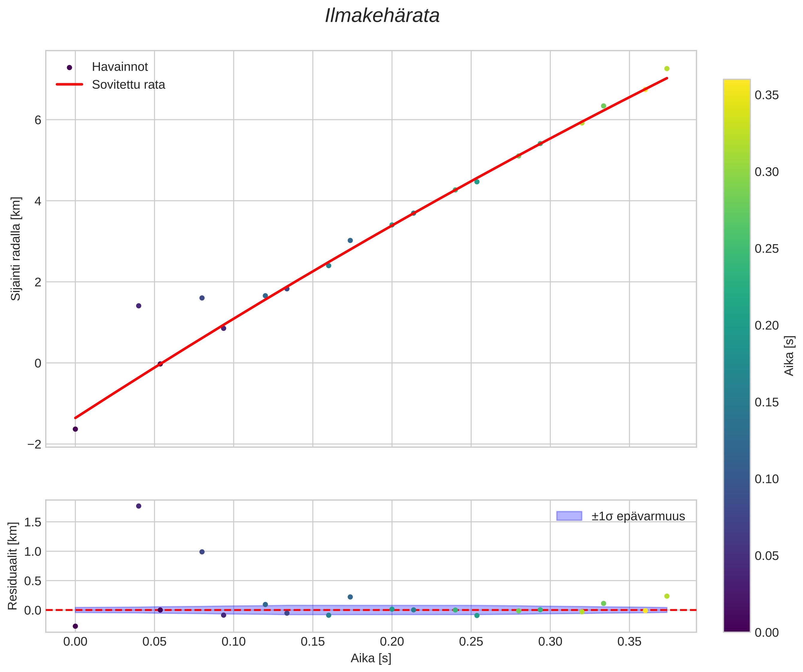Click the topmost yellow-green data point

coord(667,69)
